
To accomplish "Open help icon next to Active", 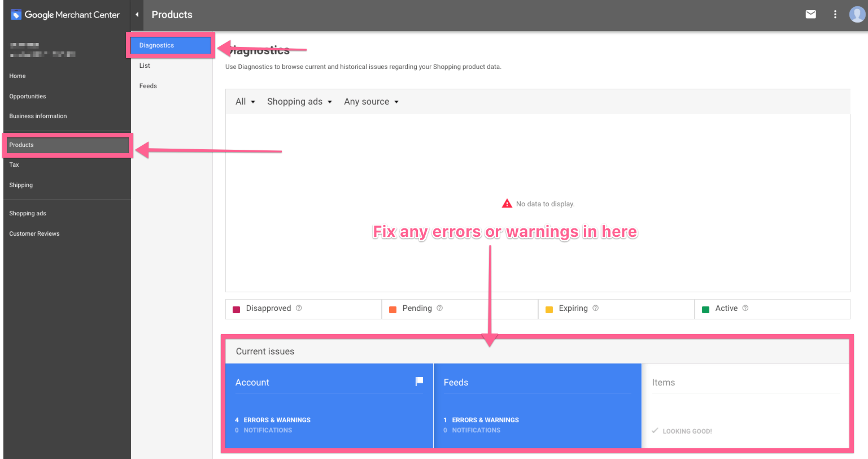I will [x=745, y=308].
